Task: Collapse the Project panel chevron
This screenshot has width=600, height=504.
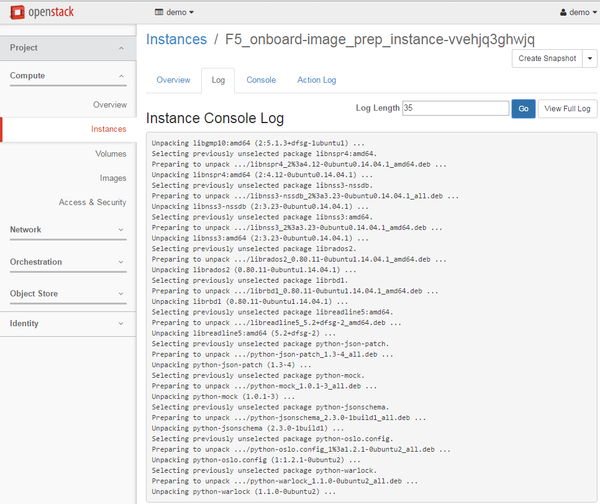Action: (121, 48)
